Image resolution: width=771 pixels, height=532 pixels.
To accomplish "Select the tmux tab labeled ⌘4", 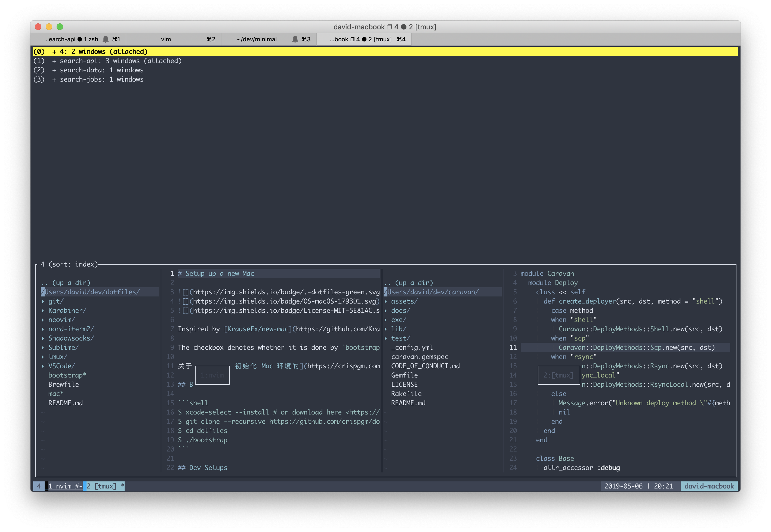I will tap(364, 39).
